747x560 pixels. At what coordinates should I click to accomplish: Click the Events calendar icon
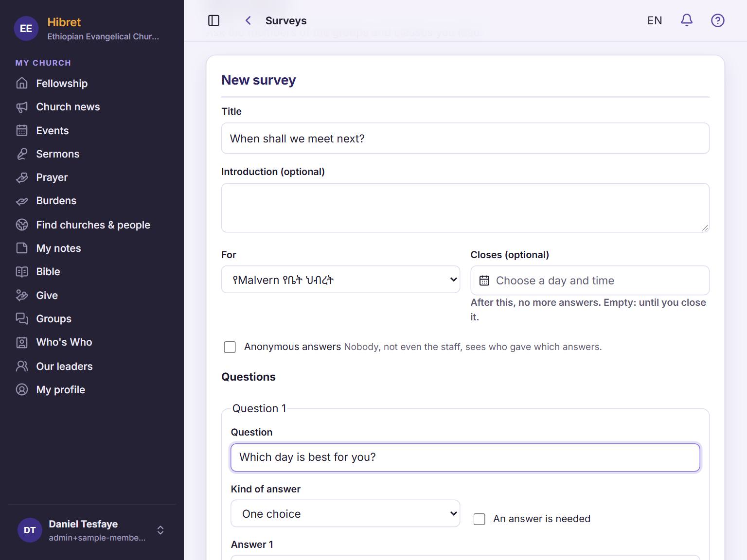pos(22,130)
